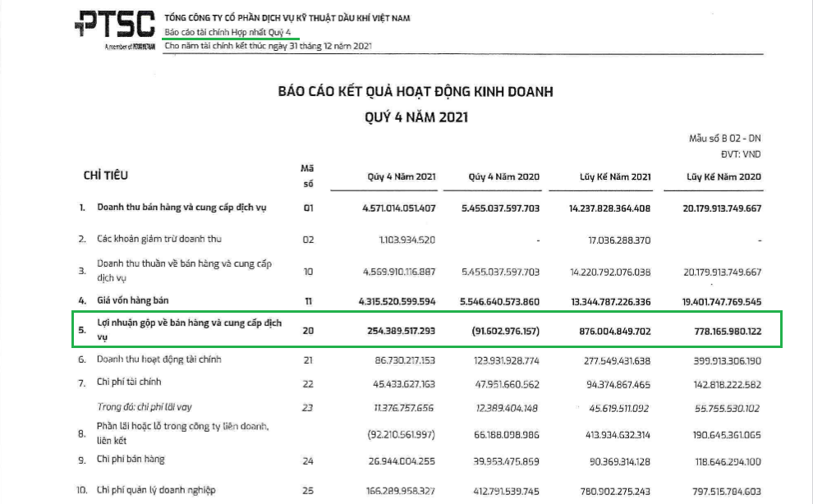This screenshot has height=504, width=813.
Task: Click value '13.344.787.226.336'
Action: pyautogui.click(x=611, y=302)
